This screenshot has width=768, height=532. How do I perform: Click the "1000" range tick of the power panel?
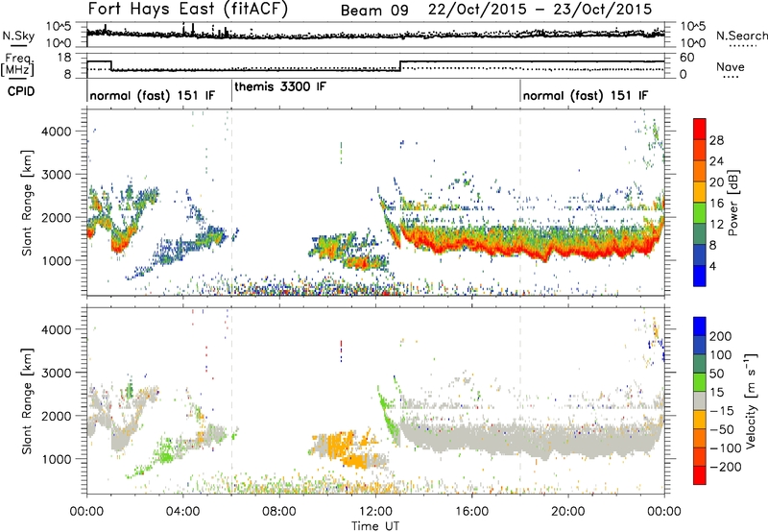pos(56,260)
